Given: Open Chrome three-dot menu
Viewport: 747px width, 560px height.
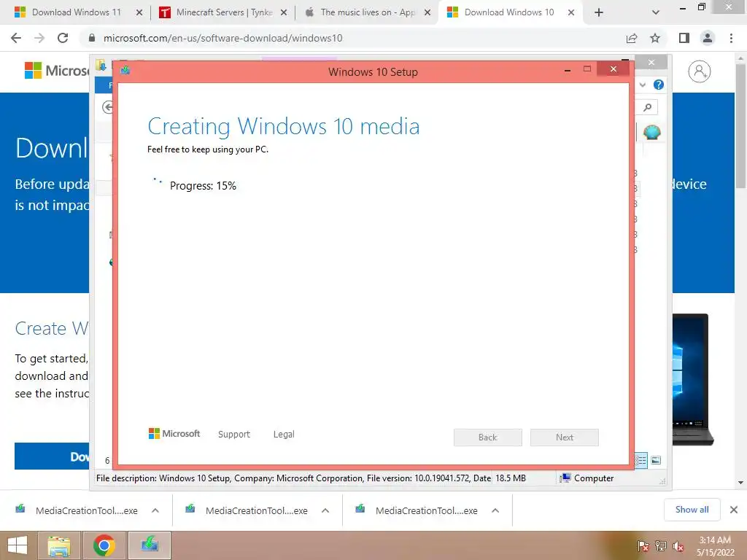Looking at the screenshot, I should tap(731, 38).
